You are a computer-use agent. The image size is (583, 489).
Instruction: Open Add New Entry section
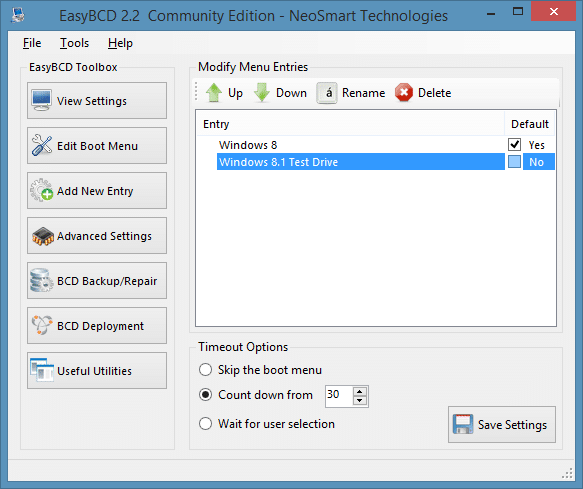coord(97,191)
